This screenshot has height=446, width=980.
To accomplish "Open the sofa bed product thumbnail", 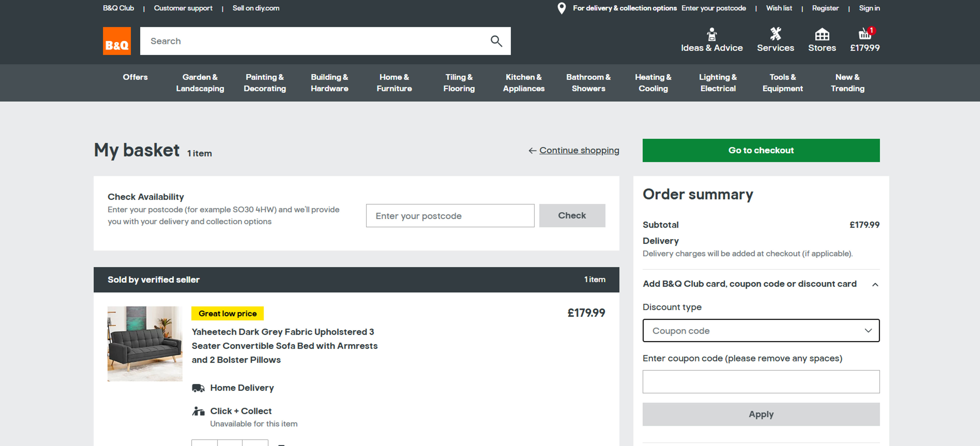I will (144, 344).
